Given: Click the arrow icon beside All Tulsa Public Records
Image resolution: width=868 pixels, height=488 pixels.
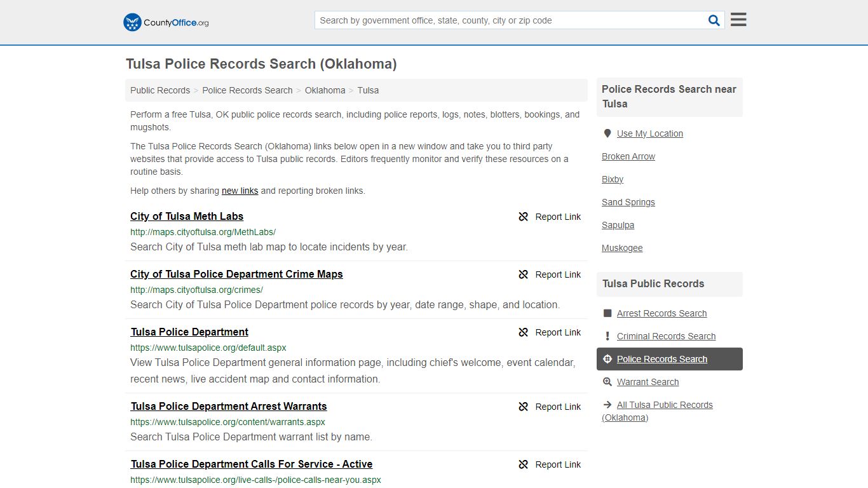Looking at the screenshot, I should click(x=607, y=405).
